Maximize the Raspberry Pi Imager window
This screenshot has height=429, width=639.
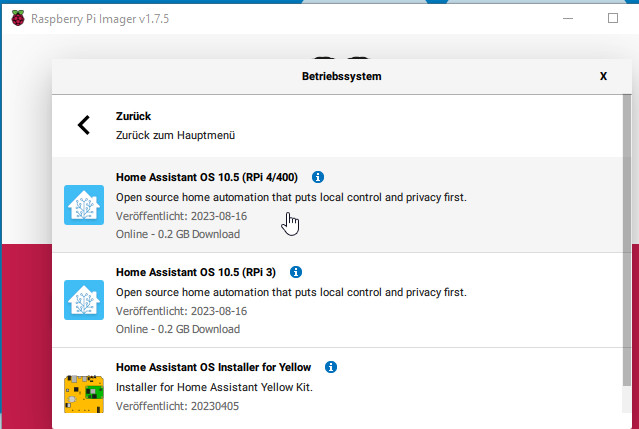click(x=613, y=18)
